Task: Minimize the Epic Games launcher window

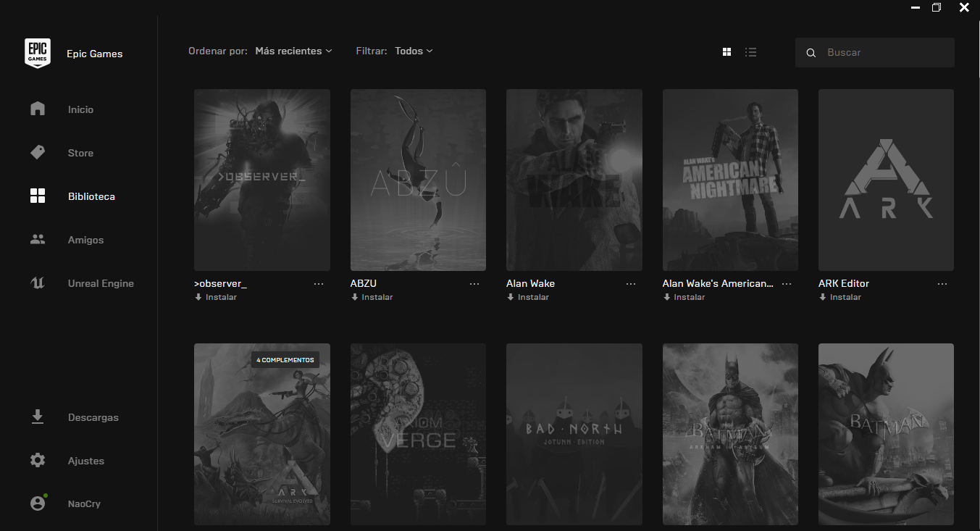Action: pyautogui.click(x=915, y=8)
